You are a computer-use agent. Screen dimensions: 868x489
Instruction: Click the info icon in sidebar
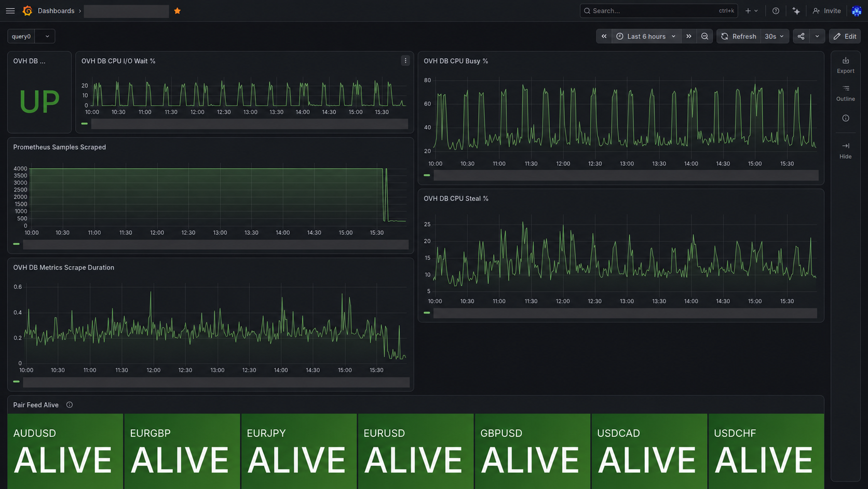(846, 118)
